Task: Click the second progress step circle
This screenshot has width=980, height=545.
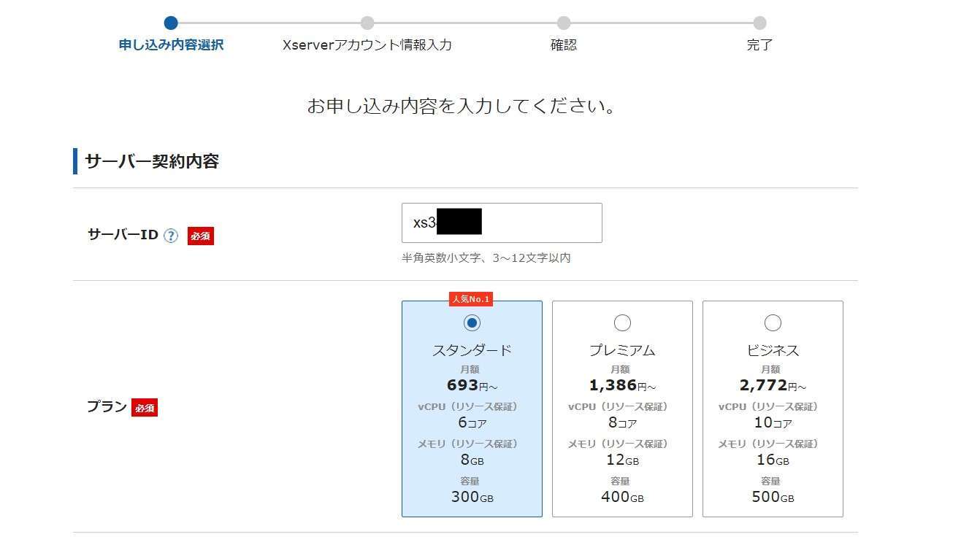Action: (367, 23)
